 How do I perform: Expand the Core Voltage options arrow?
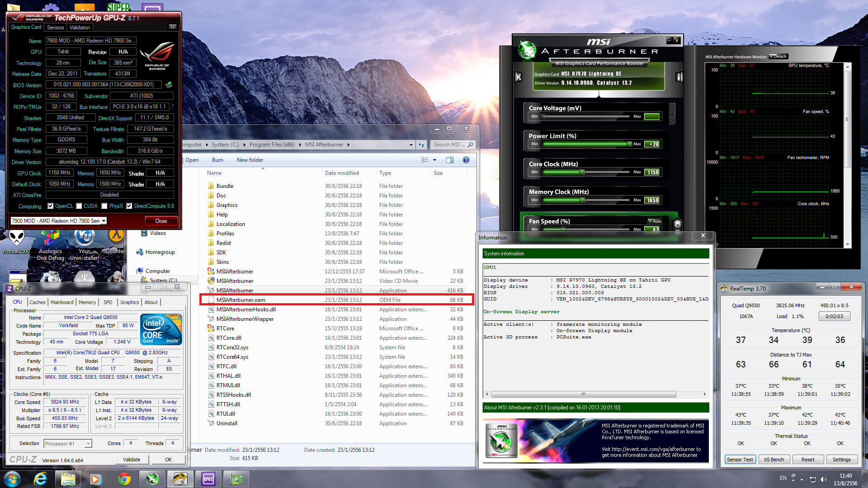tap(672, 115)
